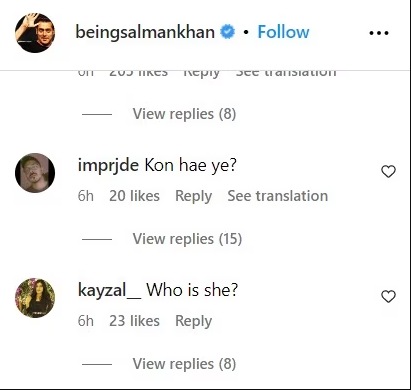Open the imprjde username link
411x390 pixels.
(108, 165)
